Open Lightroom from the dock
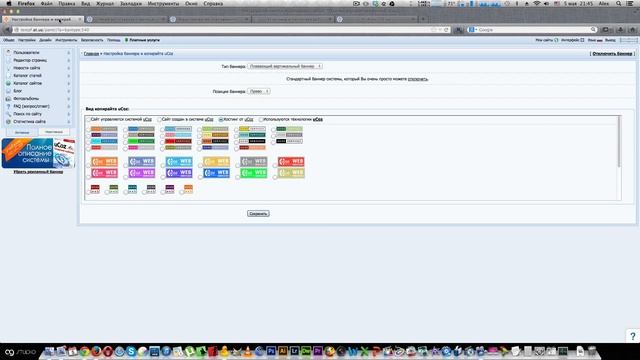Screen dimensions: 640x360 coord(294,351)
